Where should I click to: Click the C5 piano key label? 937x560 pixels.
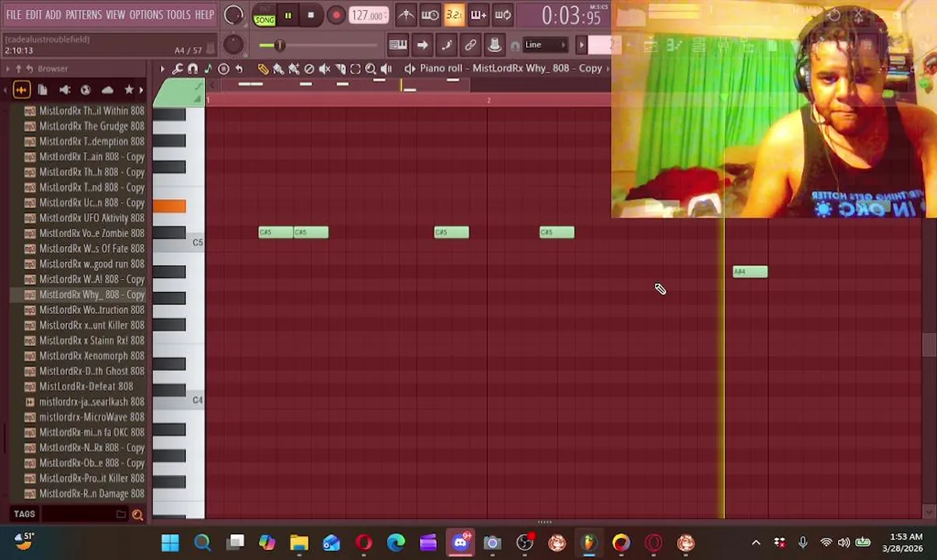(197, 243)
